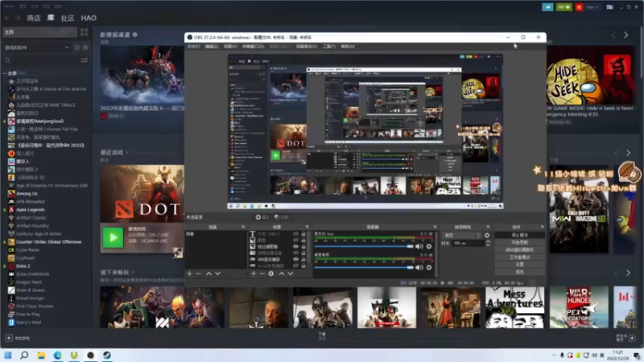Open 淡变 scene transition dropdown in OBS
The width and height of the screenshot is (644, 362).
tap(462, 236)
